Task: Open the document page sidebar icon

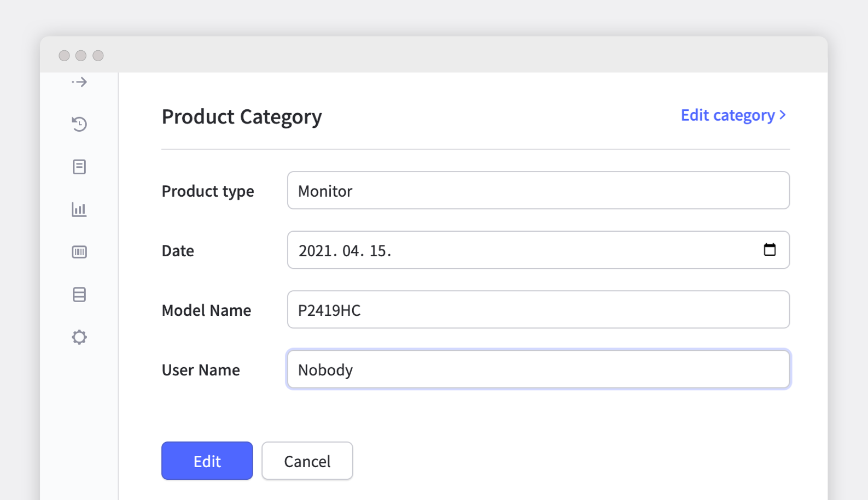Action: (79, 167)
